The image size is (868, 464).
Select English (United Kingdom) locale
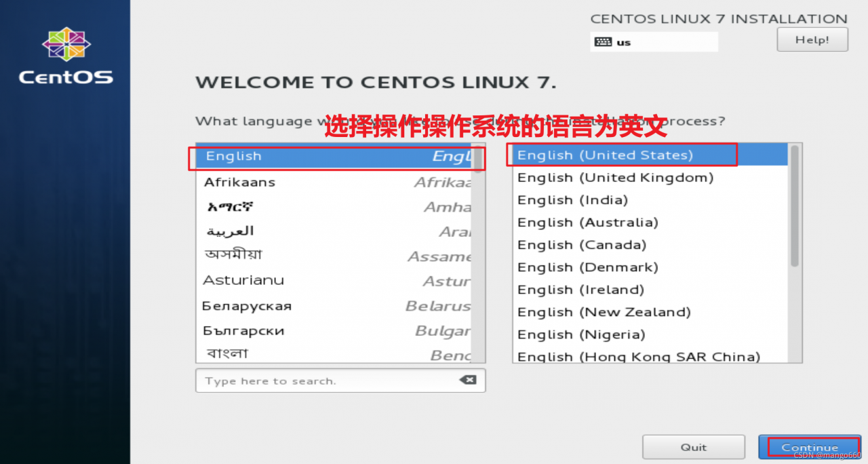click(615, 177)
